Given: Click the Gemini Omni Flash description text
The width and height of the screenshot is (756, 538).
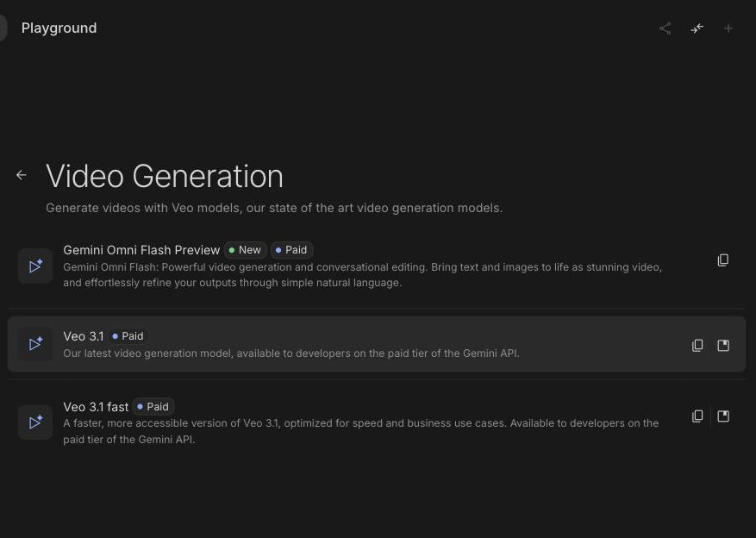Looking at the screenshot, I should pyautogui.click(x=362, y=275).
